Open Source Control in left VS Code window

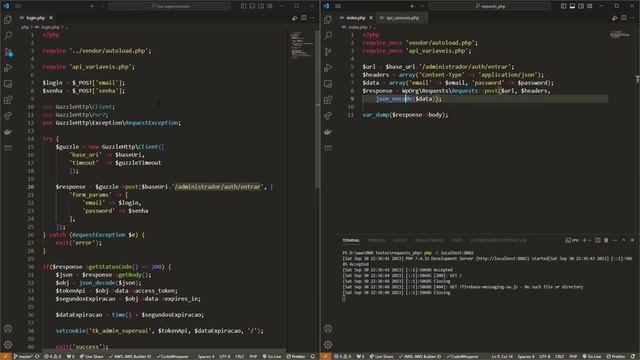(8, 52)
